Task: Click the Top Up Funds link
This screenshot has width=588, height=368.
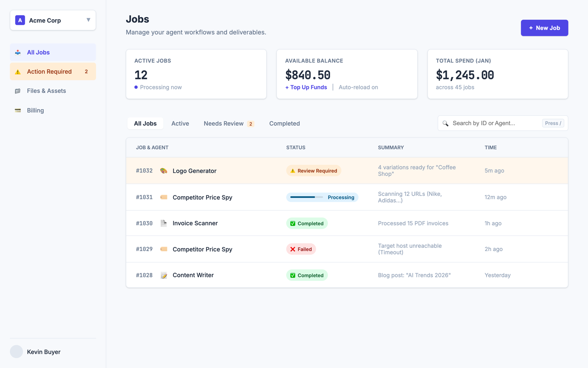Action: click(306, 87)
